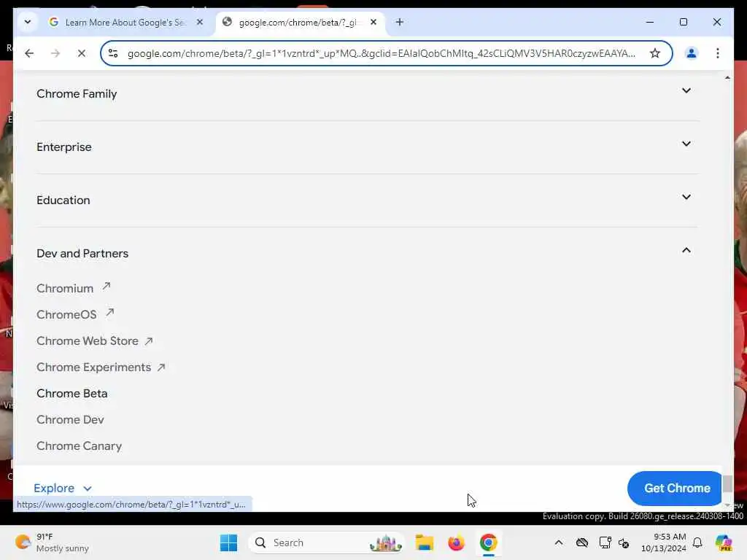Screen dimensions: 747x560
Task: Open the Chrome Canary link
Action: 79,446
